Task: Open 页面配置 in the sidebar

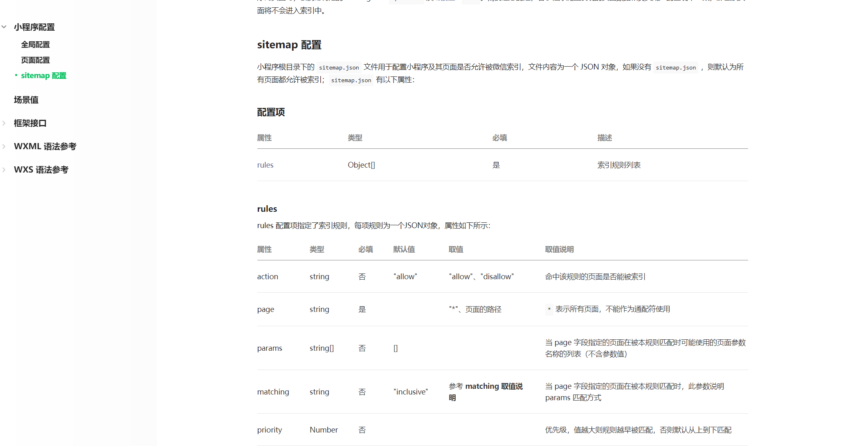Action: [35, 60]
